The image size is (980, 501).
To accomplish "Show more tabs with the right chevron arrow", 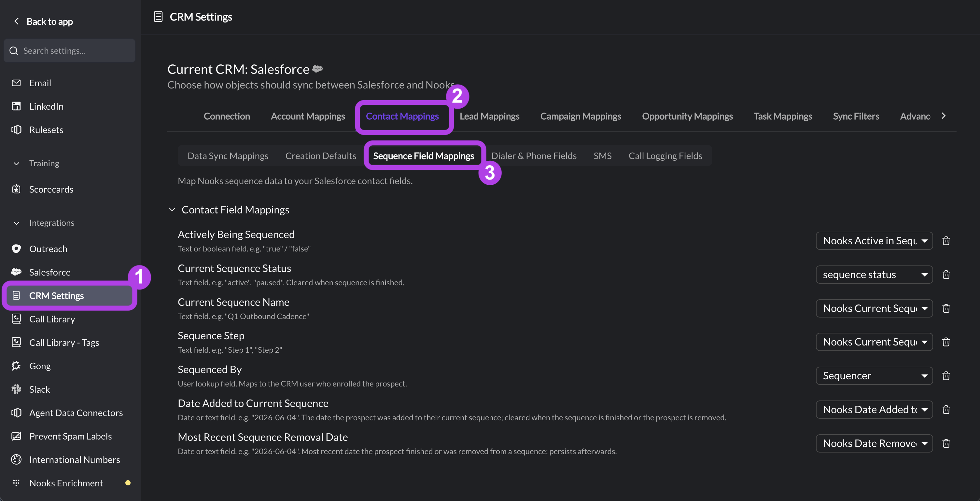I will [944, 116].
